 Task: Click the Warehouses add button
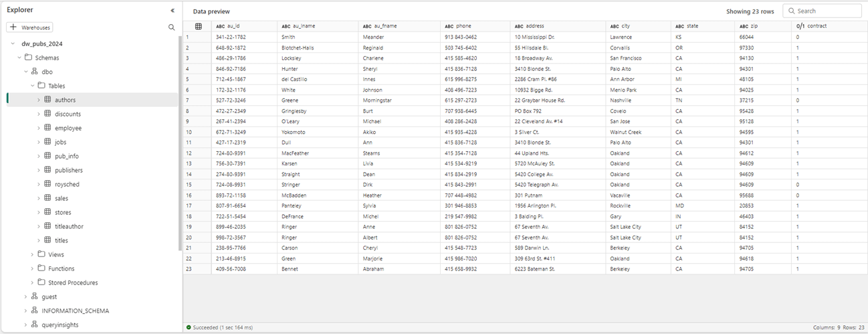click(30, 27)
